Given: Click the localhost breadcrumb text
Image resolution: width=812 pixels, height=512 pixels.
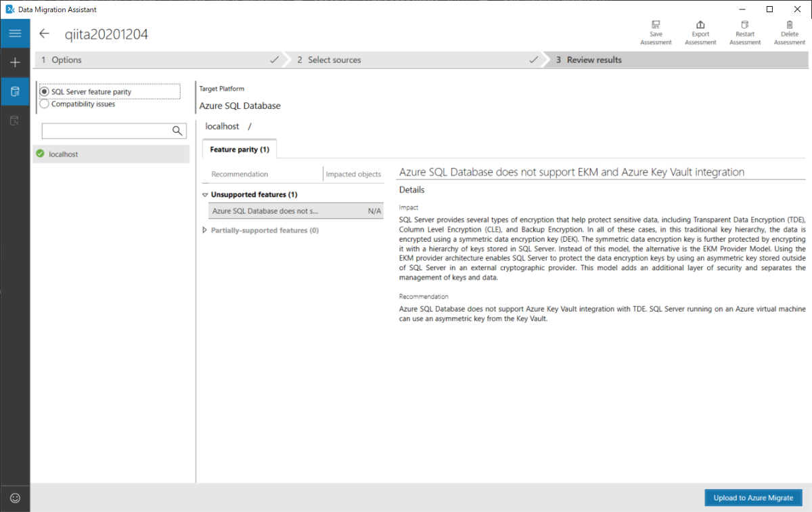Looking at the screenshot, I should pos(222,126).
